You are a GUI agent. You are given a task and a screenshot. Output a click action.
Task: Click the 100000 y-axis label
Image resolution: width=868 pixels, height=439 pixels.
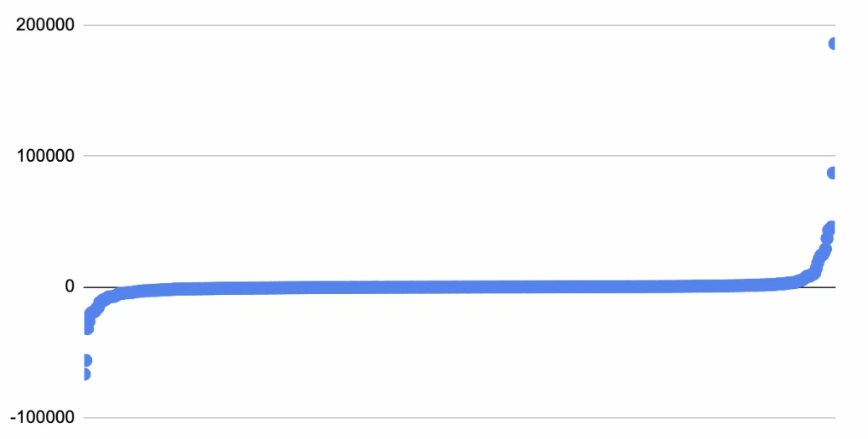click(x=45, y=156)
